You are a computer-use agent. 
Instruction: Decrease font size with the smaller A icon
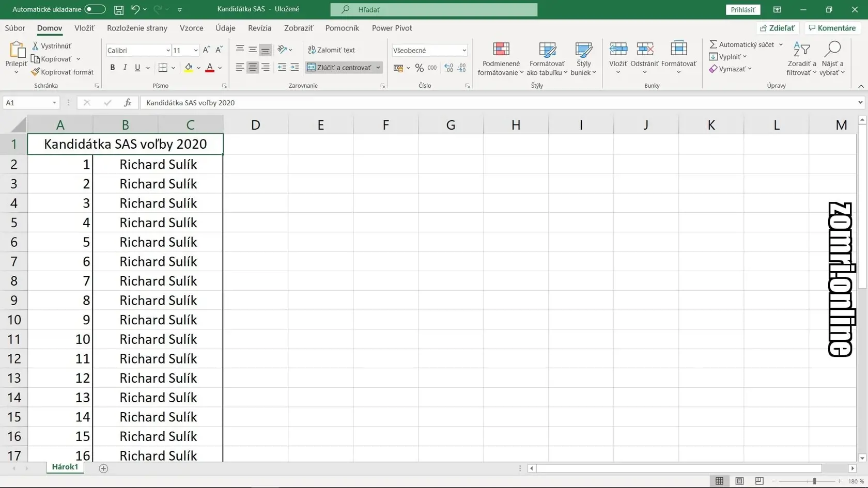tap(219, 50)
